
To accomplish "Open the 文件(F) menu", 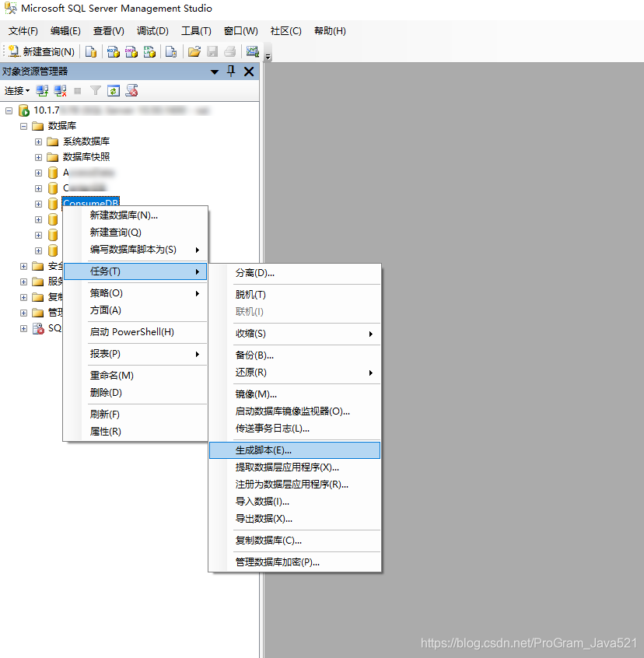I will pos(23,31).
